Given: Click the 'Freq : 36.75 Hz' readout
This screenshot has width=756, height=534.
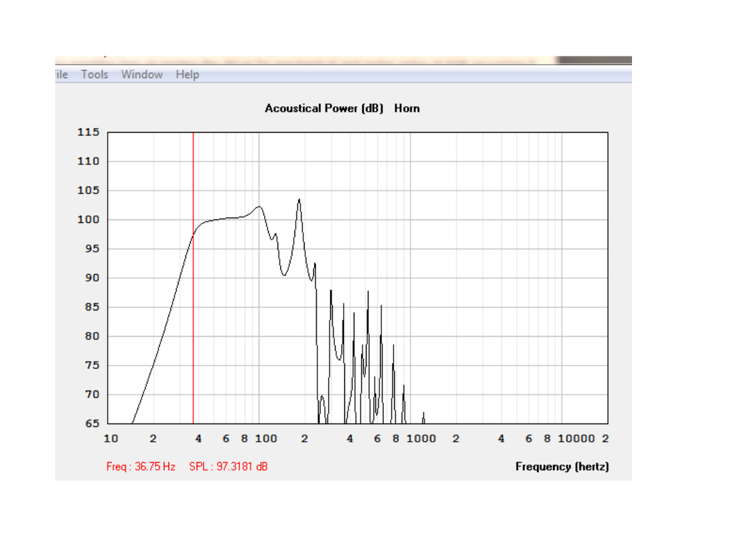Looking at the screenshot, I should click(141, 467).
